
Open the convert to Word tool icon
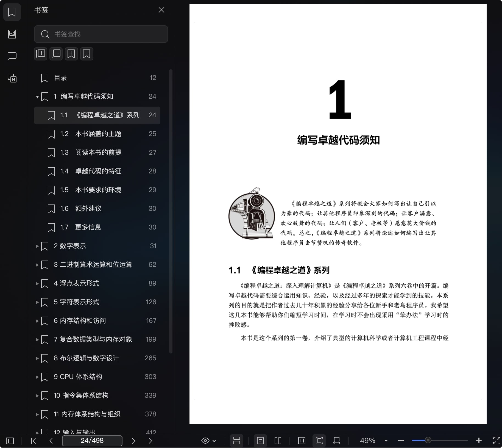tap(12, 78)
